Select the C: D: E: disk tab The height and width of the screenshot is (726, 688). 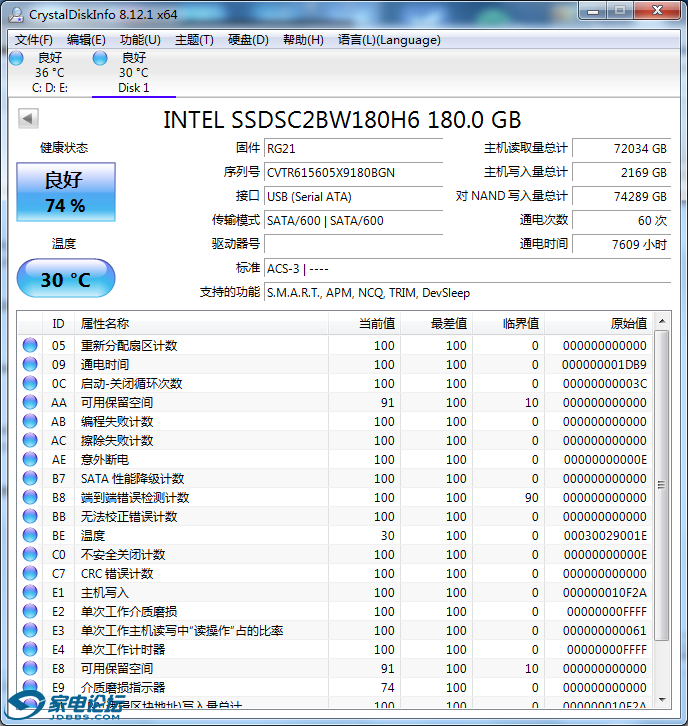click(50, 73)
